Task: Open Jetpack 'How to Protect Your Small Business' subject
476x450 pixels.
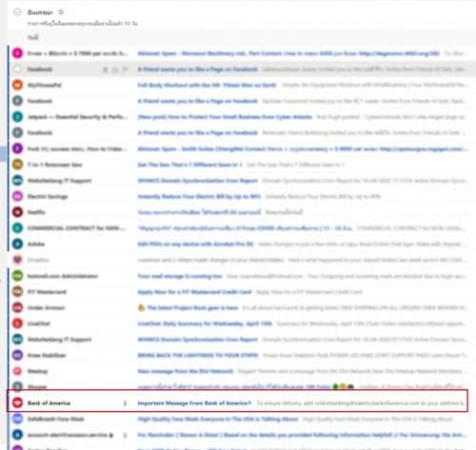Action: point(225,117)
